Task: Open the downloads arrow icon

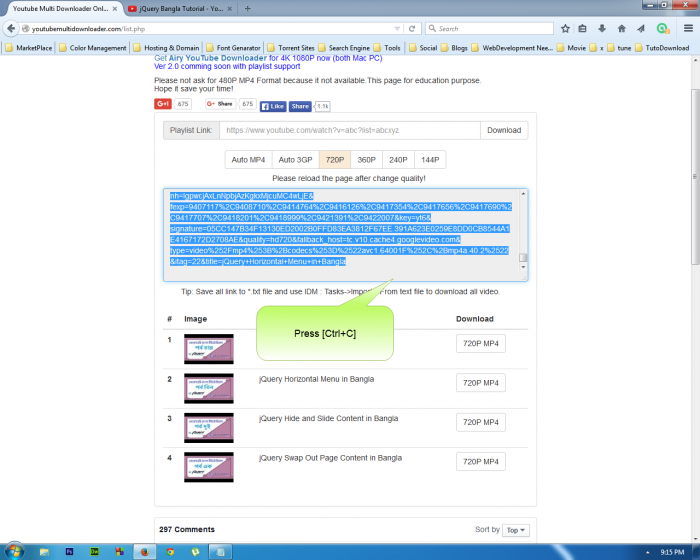Action: (602, 29)
